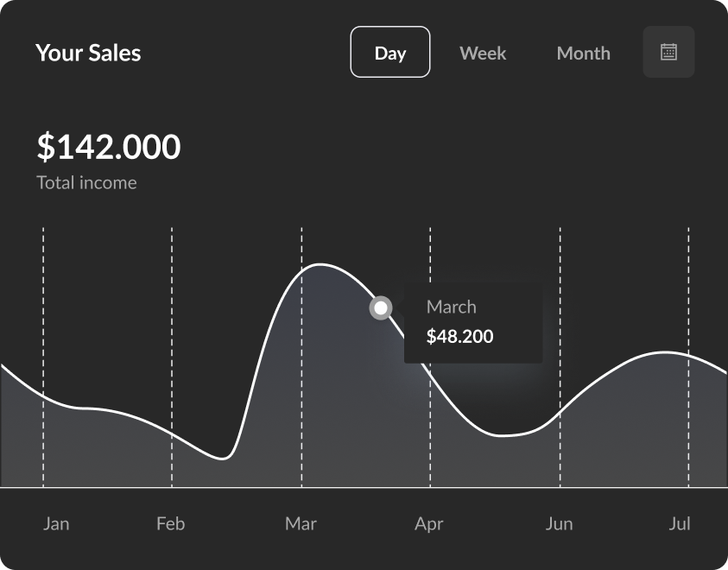This screenshot has height=570, width=728.
Task: Switch to the Week view
Action: 483,53
